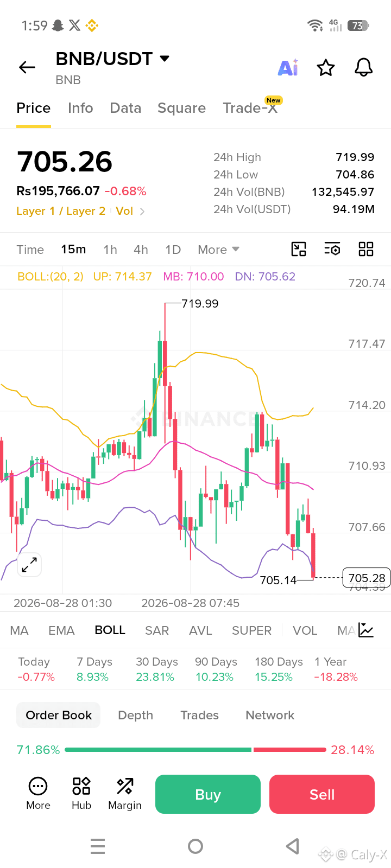Tap the 705.14 chart low label
Image resolution: width=391 pixels, height=868 pixels.
coord(278,580)
